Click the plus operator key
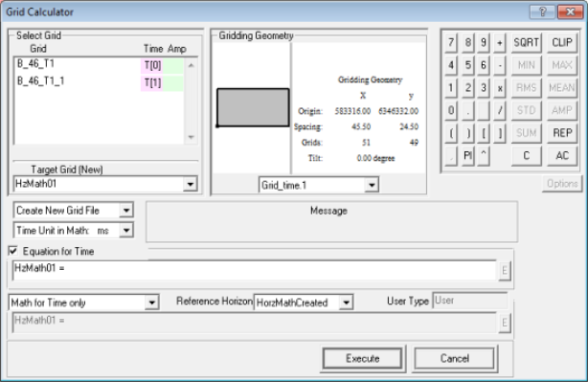 pos(500,43)
